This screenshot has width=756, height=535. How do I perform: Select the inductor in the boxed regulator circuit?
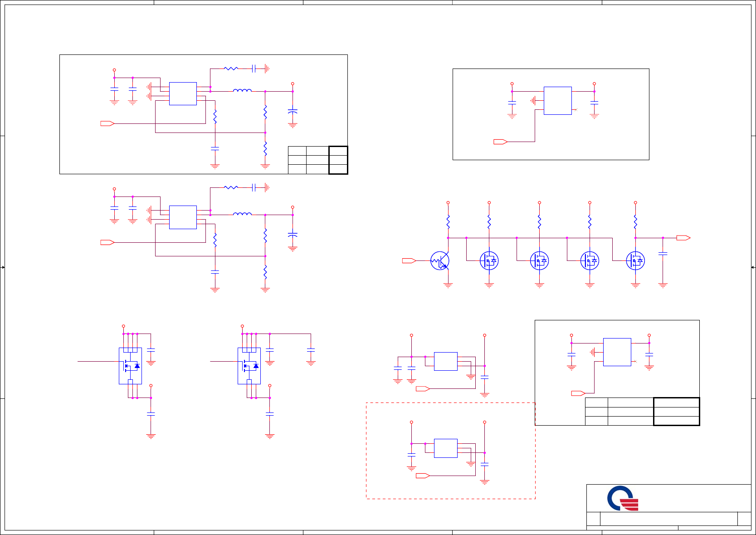click(242, 91)
